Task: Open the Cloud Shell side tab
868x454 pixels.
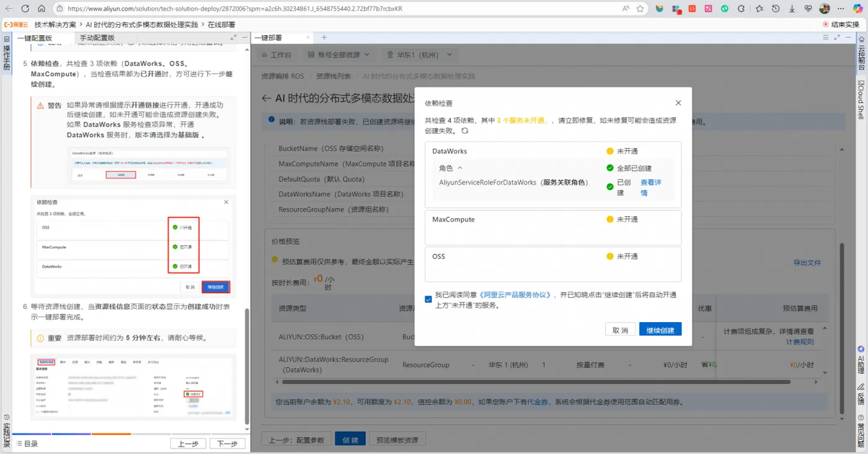Action: pos(861,99)
